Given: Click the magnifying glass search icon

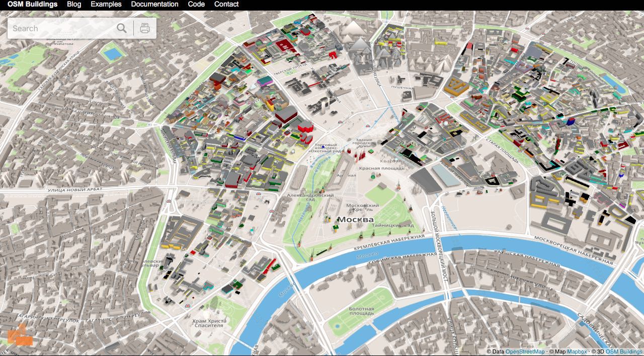Looking at the screenshot, I should coord(122,28).
